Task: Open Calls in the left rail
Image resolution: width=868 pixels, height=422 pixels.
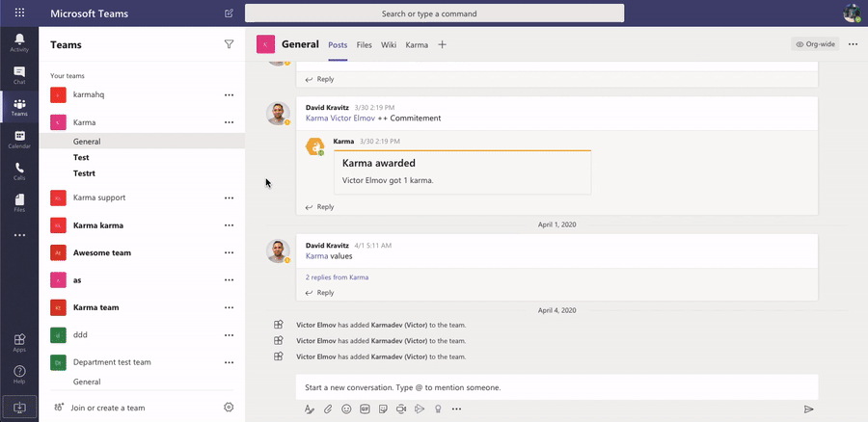Action: tap(19, 171)
